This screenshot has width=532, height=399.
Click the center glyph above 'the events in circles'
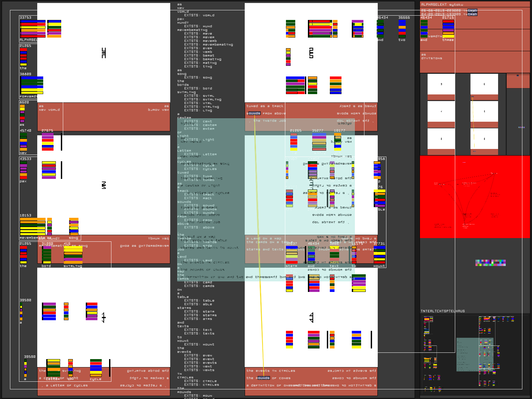311,318
